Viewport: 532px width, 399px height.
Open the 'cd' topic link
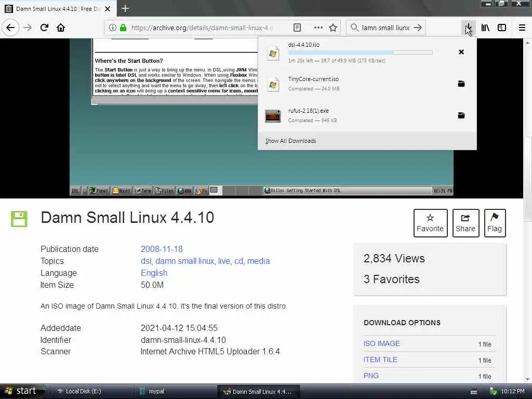tap(239, 261)
